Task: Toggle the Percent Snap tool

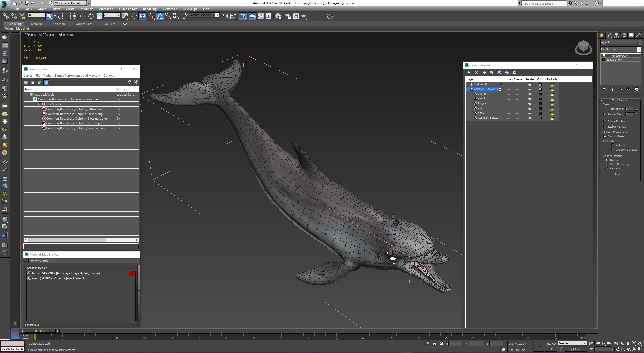Action: point(168,16)
